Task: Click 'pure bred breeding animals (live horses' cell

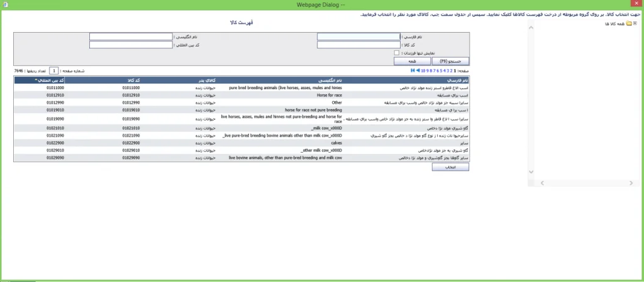Action: click(285, 88)
